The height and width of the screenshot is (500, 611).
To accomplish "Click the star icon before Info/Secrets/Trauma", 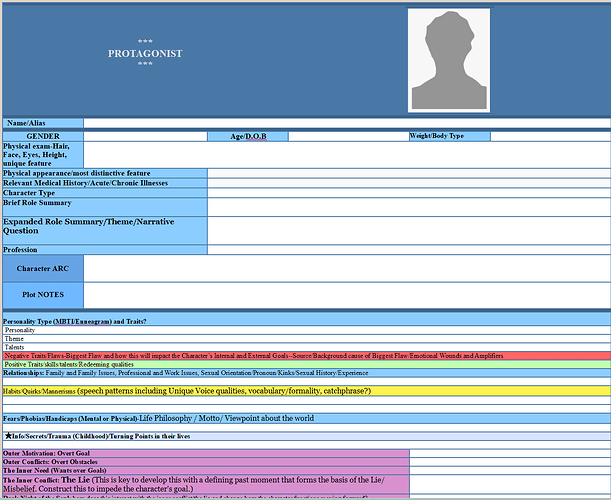I will [8, 436].
